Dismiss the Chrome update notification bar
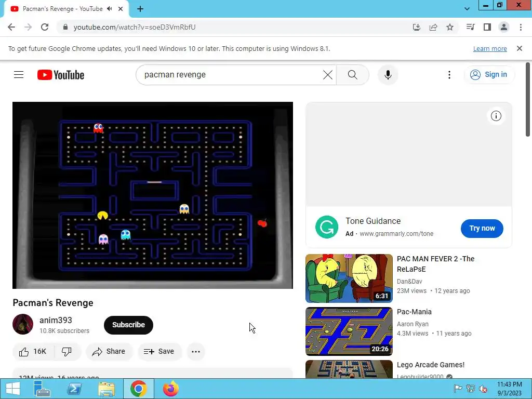532x399 pixels. pyautogui.click(x=520, y=48)
